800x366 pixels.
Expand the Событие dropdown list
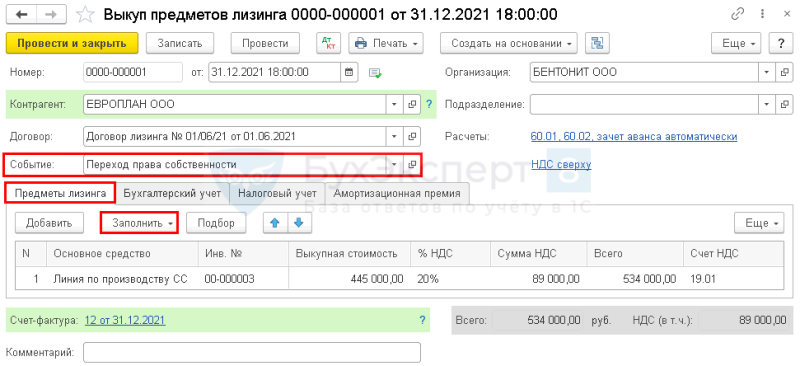pyautogui.click(x=394, y=164)
